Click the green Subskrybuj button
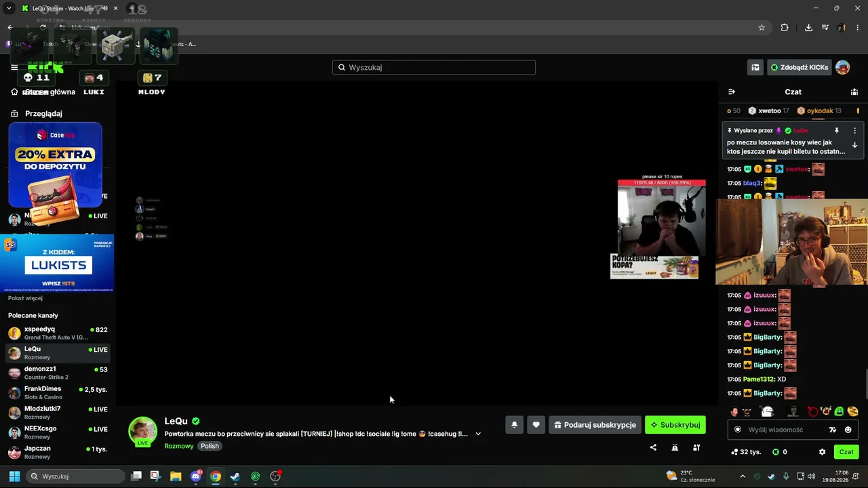This screenshot has height=488, width=868. coord(675,425)
